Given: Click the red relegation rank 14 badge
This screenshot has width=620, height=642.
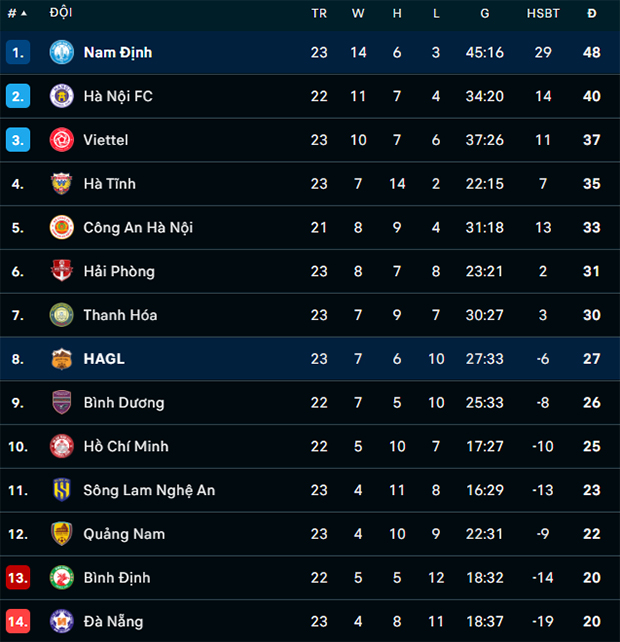Looking at the screenshot, I should 18,621.
